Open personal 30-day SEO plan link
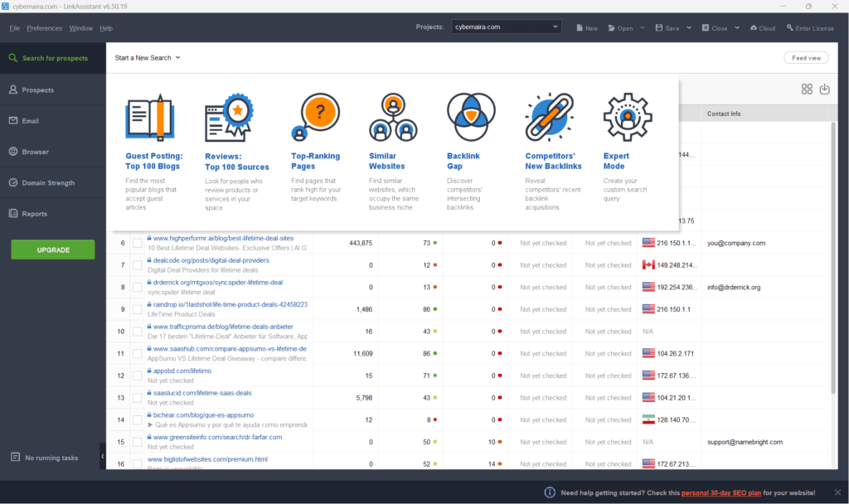The image size is (849, 504). tap(720, 492)
